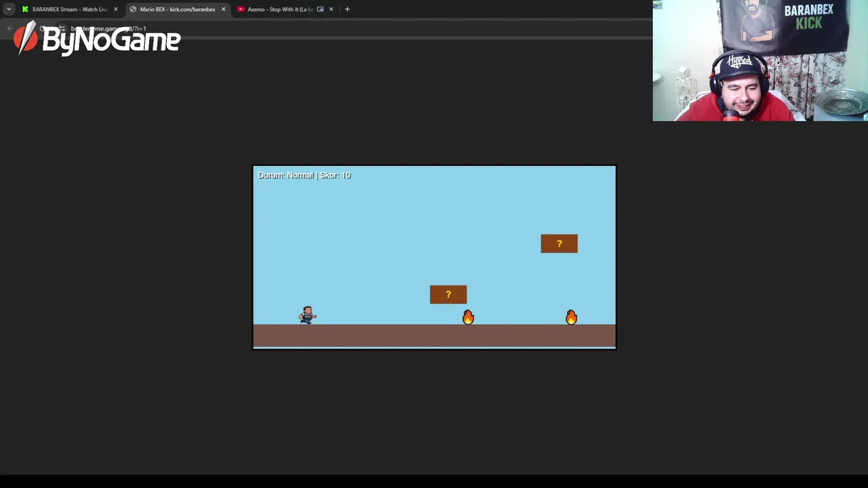
Task: Click the 'Durum: Normal | Skor: 10' status text
Action: pyautogui.click(x=304, y=175)
